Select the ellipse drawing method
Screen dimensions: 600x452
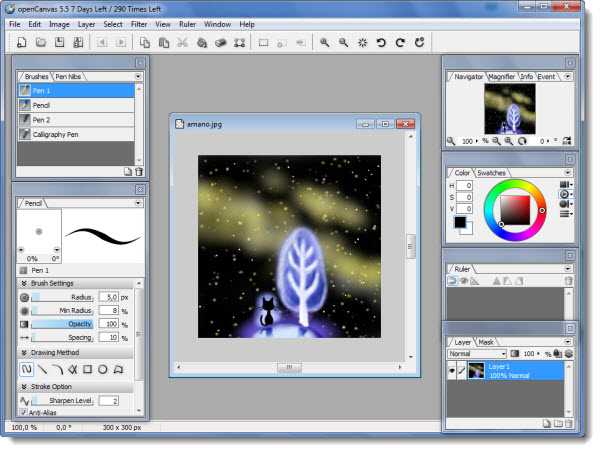[104, 369]
